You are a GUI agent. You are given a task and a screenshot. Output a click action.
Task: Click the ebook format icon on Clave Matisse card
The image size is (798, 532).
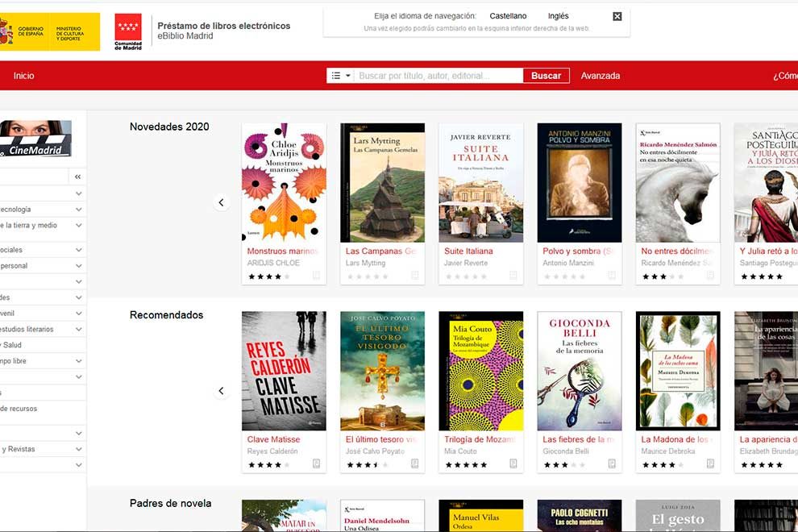click(x=316, y=463)
